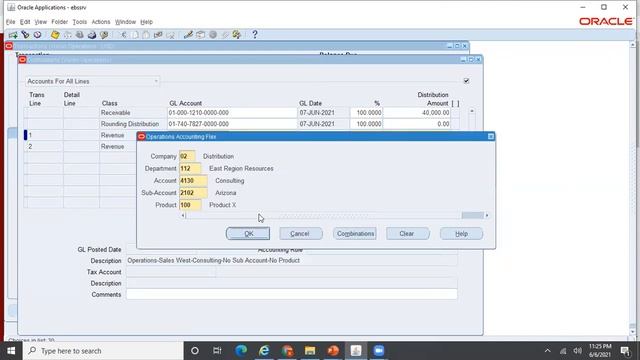Open the Edit menu

pos(25,22)
